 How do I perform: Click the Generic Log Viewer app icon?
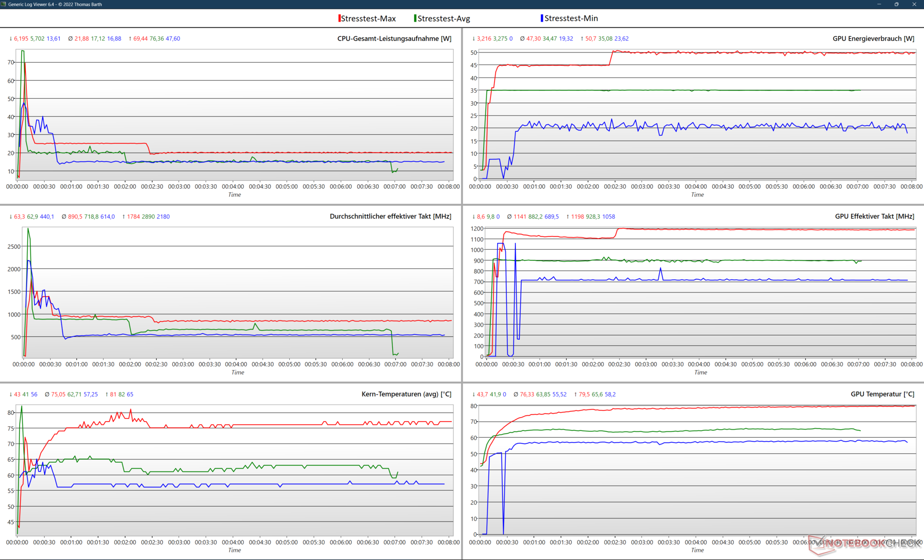(x=4, y=4)
